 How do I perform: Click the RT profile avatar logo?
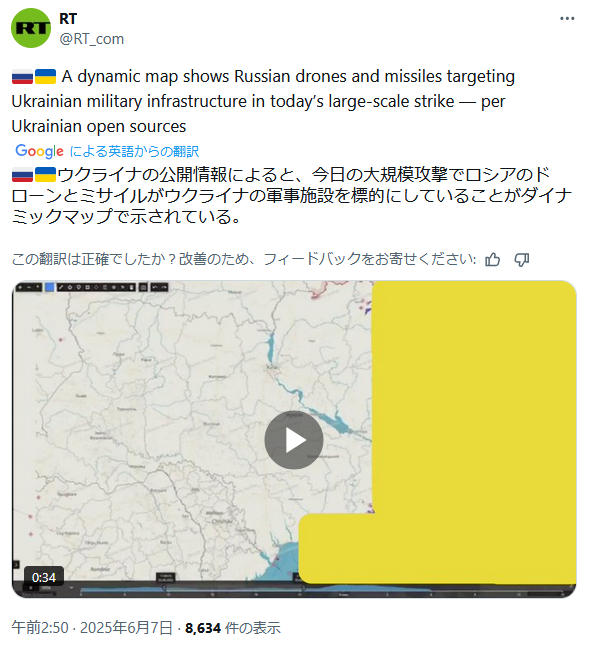(x=31, y=28)
